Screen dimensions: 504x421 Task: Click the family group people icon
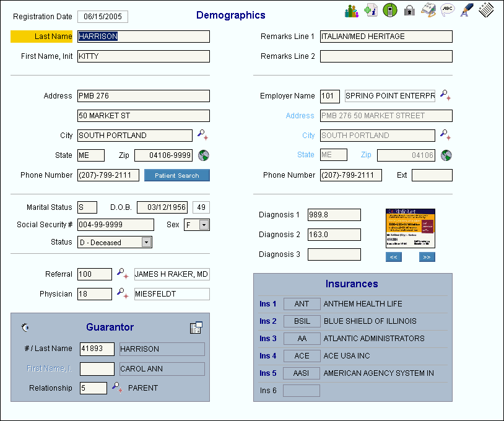[x=351, y=11]
